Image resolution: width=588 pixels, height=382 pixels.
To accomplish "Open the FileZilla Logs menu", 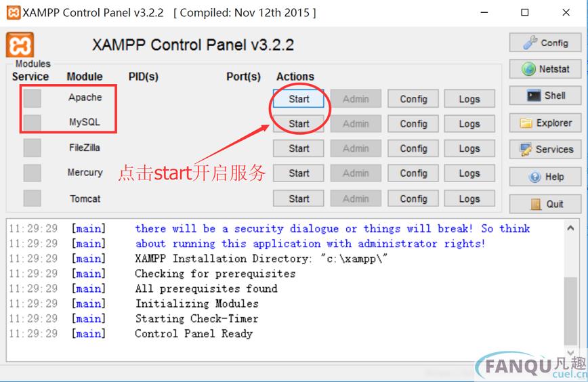I will click(x=469, y=148).
